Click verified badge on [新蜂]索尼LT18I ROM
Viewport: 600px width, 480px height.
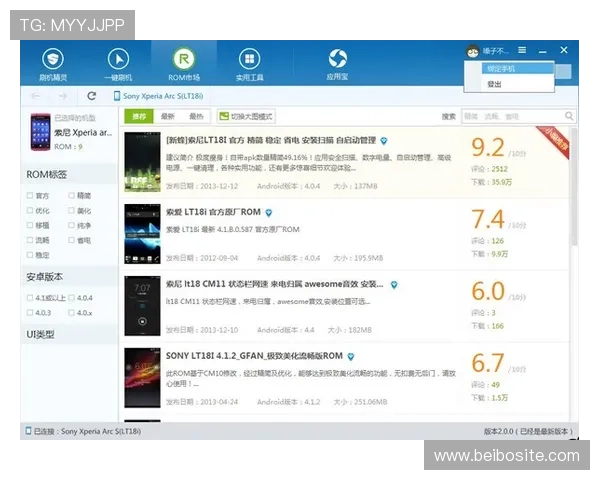(x=384, y=141)
